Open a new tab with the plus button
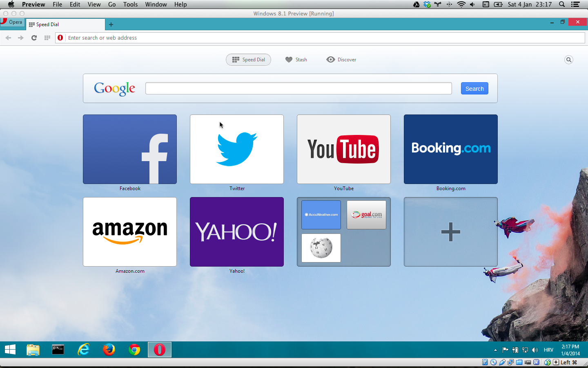588x368 pixels. pyautogui.click(x=111, y=25)
